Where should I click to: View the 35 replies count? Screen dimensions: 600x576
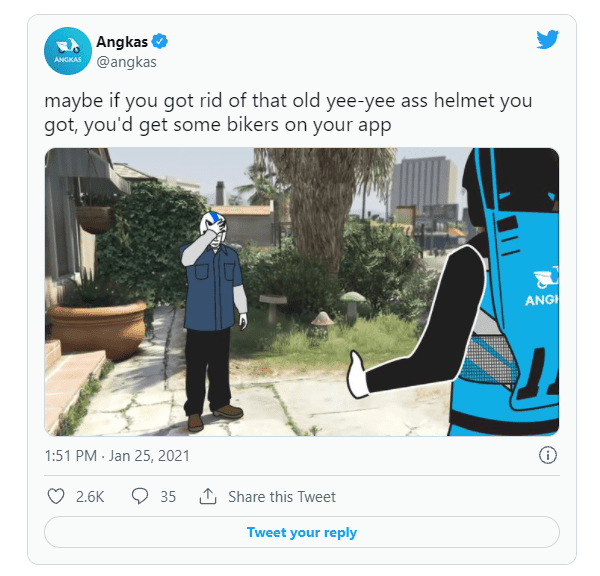click(168, 497)
